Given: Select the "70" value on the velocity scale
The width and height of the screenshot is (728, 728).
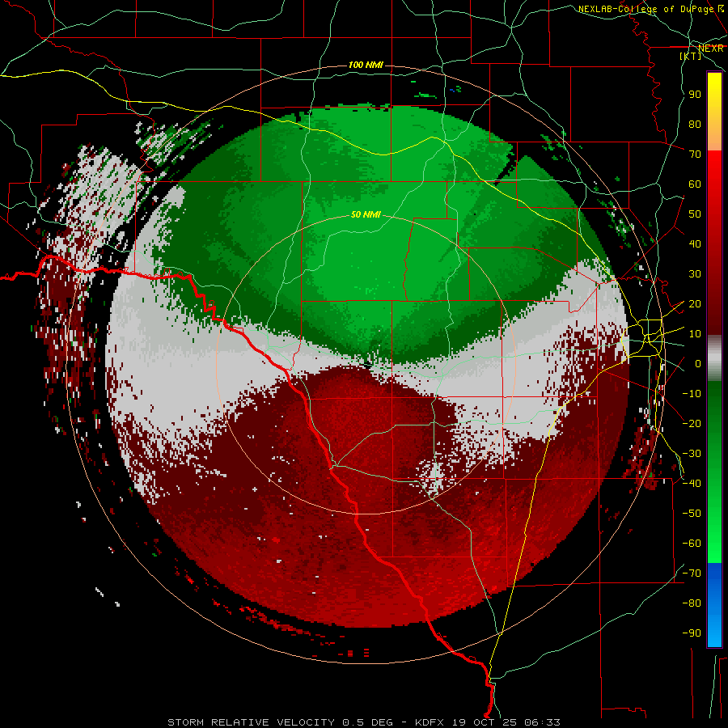Looking at the screenshot, I should [695, 154].
